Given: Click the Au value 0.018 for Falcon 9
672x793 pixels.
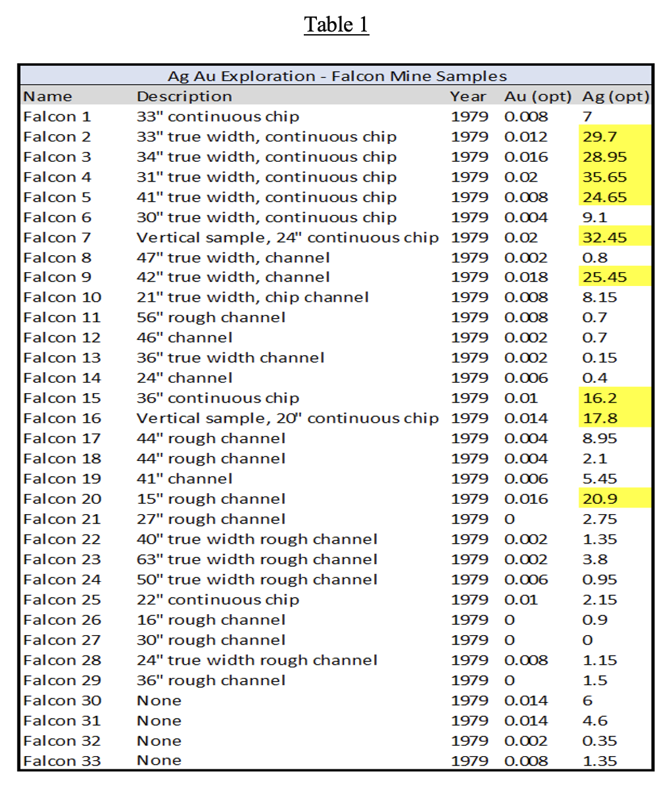Looking at the screenshot, I should coord(525,277).
